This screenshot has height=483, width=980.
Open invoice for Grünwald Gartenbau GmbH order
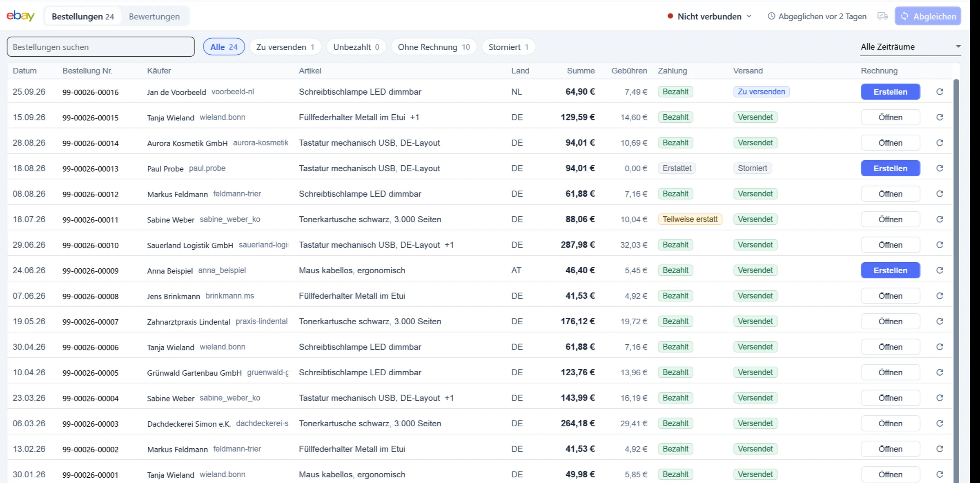point(890,372)
